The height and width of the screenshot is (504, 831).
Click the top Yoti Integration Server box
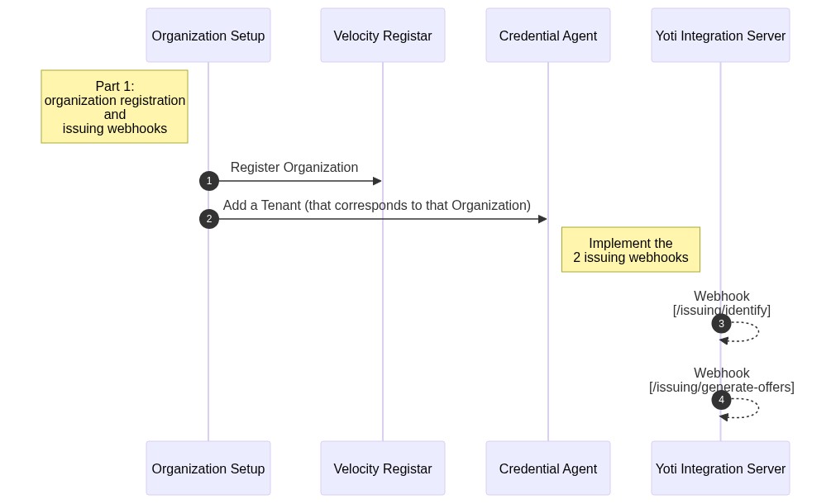click(x=720, y=36)
